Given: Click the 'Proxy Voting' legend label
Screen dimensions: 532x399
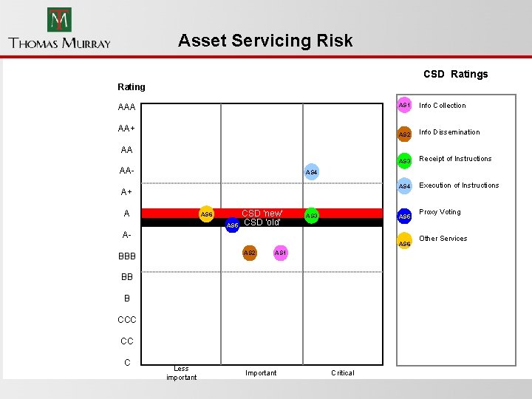Looking at the screenshot, I should (x=440, y=212).
